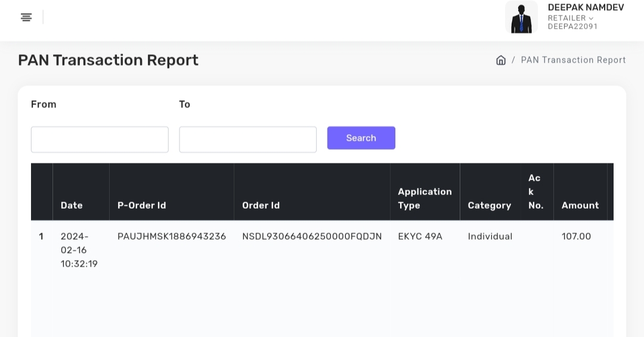The width and height of the screenshot is (644, 337).
Task: Click the home icon in breadcrumb
Action: (501, 60)
